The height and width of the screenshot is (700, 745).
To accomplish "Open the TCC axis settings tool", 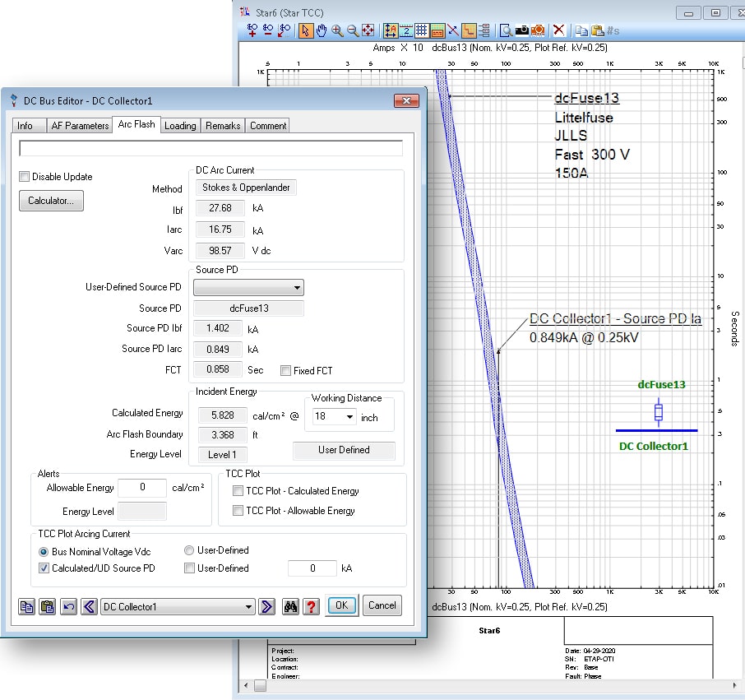I will pos(390,30).
